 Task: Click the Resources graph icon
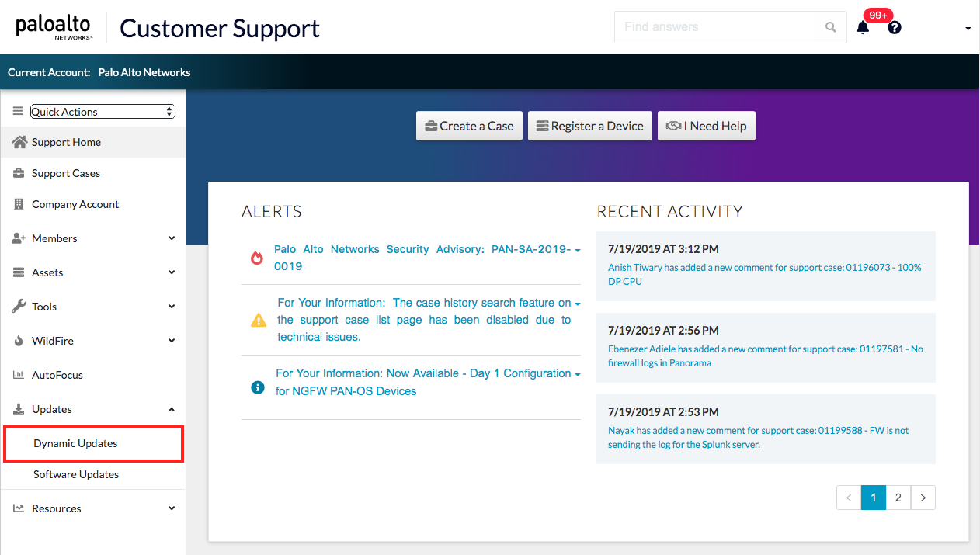(x=19, y=508)
